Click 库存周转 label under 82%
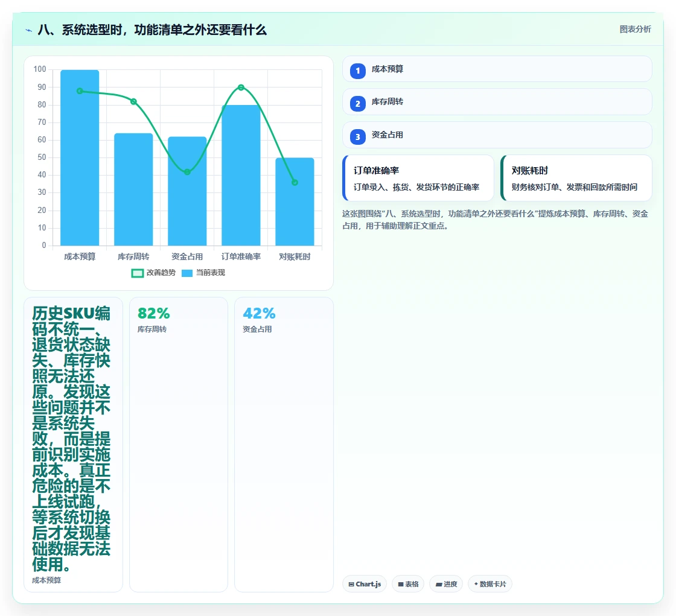This screenshot has width=676, height=616. [151, 329]
